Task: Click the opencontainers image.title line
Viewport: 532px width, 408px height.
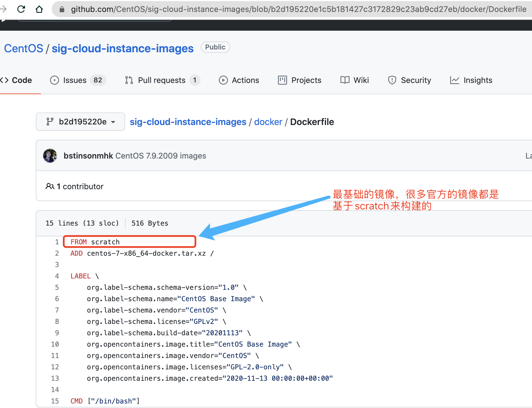Action: [x=194, y=344]
